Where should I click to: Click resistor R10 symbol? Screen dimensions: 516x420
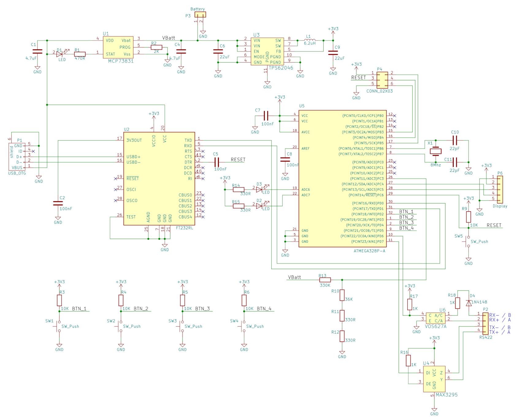tap(342, 295)
